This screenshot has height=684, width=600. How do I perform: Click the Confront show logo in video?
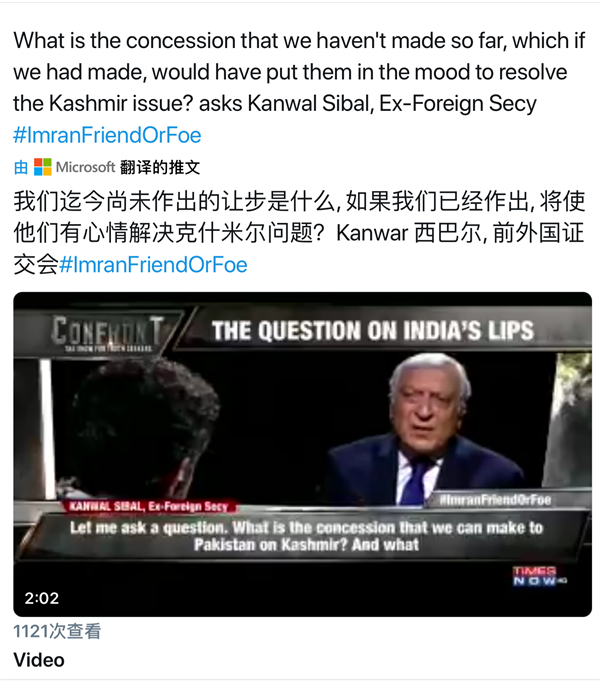tap(107, 332)
